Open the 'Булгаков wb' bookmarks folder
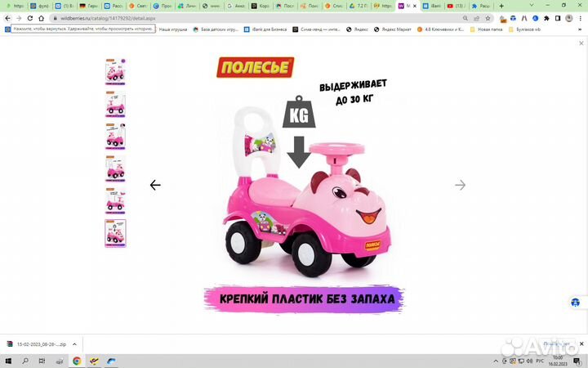This screenshot has height=368, width=588. point(524,29)
